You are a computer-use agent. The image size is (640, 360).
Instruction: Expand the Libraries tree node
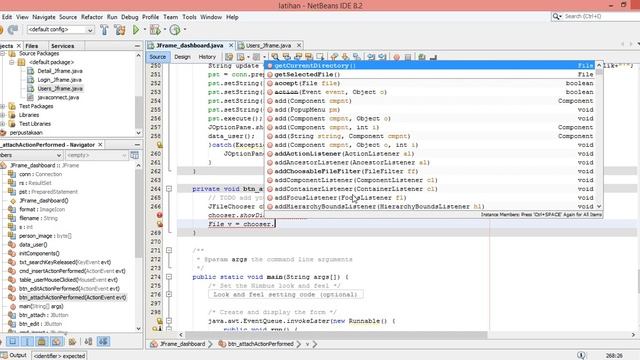pos(2,115)
